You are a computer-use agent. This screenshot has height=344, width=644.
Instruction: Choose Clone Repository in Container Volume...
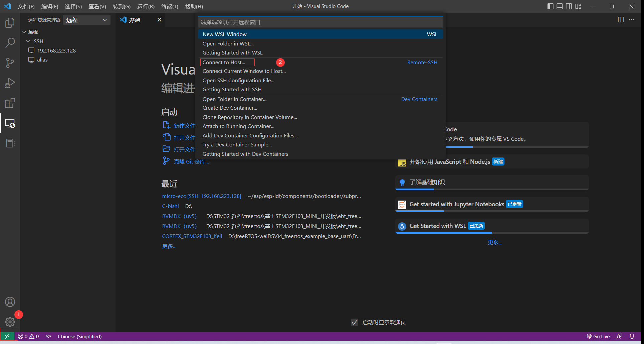320,117
